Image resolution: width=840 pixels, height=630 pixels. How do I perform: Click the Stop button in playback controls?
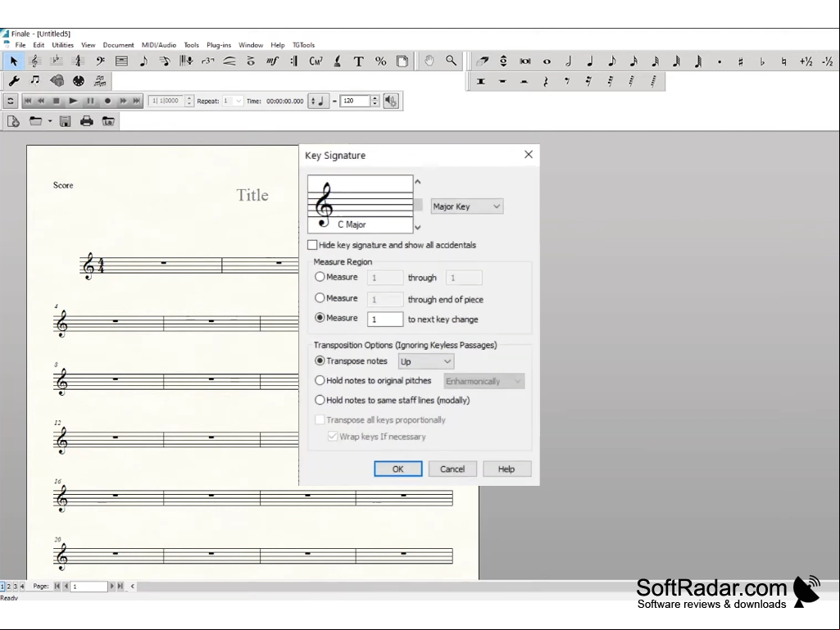(x=57, y=101)
